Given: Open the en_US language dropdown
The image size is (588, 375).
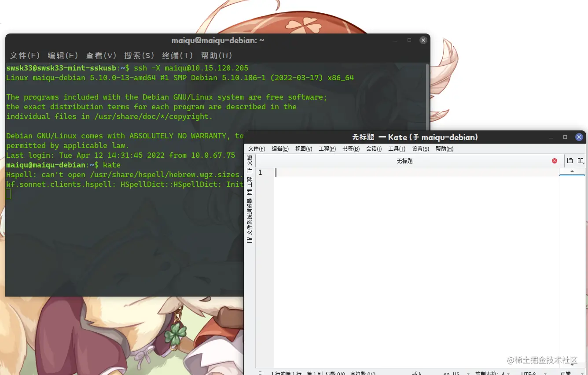Looking at the screenshot, I should (x=456, y=373).
